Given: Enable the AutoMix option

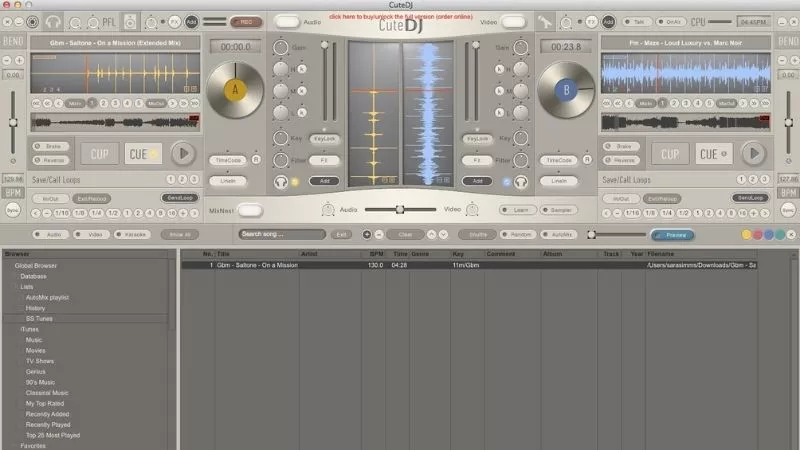Looking at the screenshot, I should pyautogui.click(x=558, y=234).
